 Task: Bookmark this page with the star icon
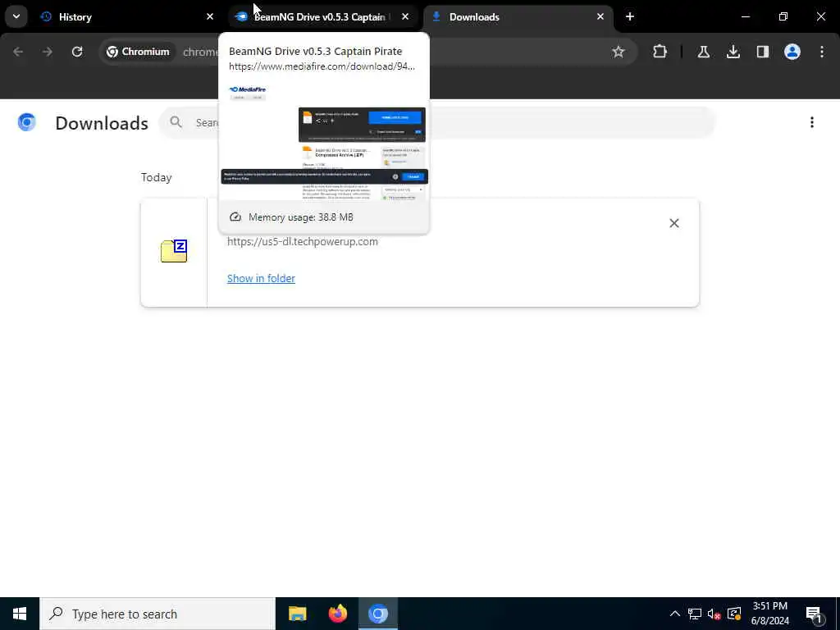(x=619, y=52)
